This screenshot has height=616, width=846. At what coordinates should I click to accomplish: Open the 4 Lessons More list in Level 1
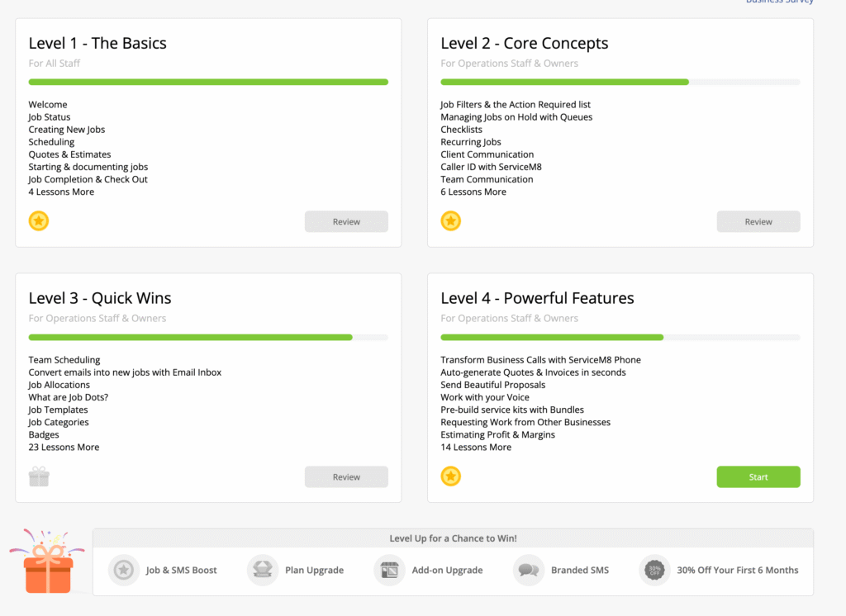[61, 191]
